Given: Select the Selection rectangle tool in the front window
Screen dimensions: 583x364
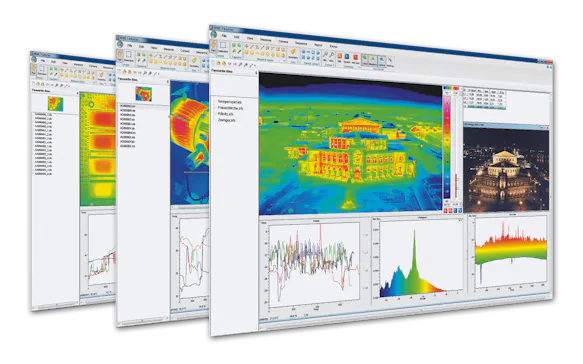Looking at the screenshot, I should (223, 47).
